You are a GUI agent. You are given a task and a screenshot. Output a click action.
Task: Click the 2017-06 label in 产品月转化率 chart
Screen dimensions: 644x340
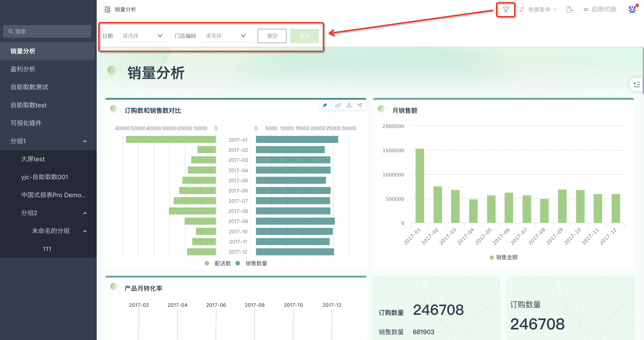pos(216,305)
